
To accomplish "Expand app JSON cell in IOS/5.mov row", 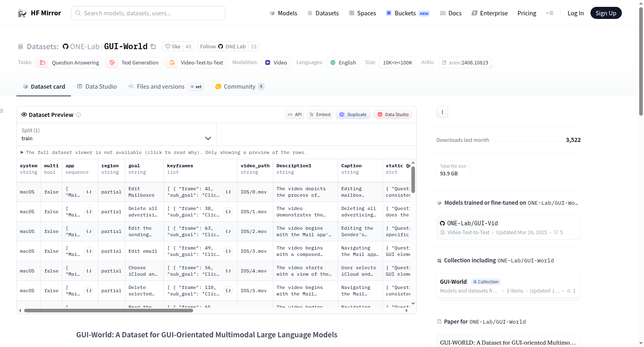I will click(89, 291).
